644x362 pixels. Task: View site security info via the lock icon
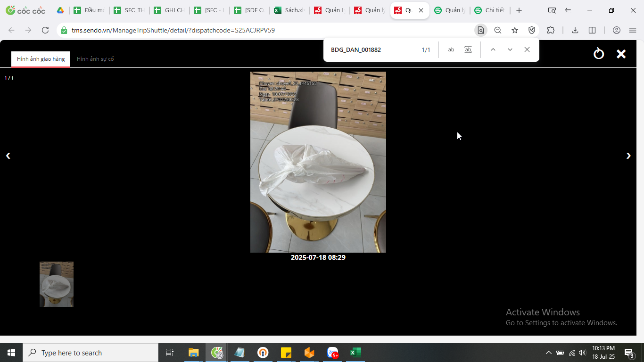point(64,30)
